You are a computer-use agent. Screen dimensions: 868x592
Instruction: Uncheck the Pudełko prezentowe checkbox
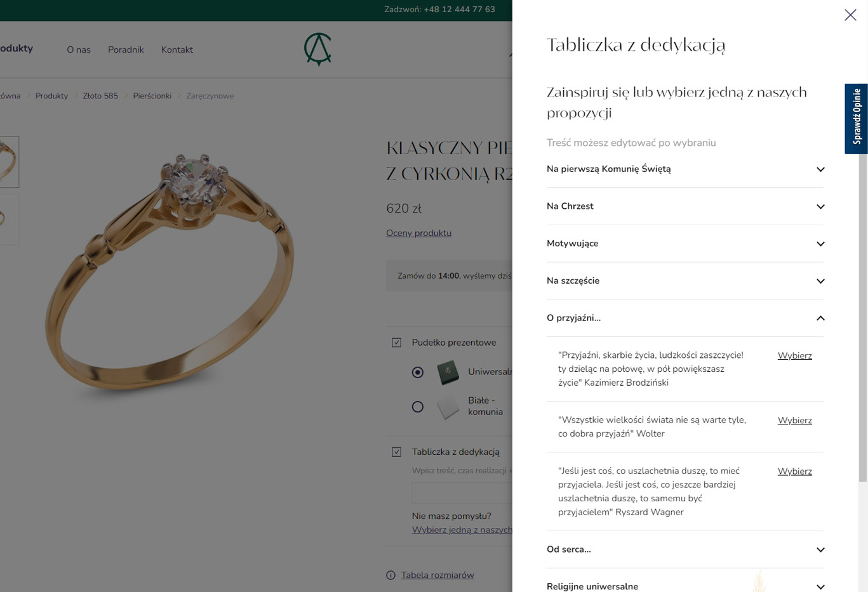tap(397, 343)
